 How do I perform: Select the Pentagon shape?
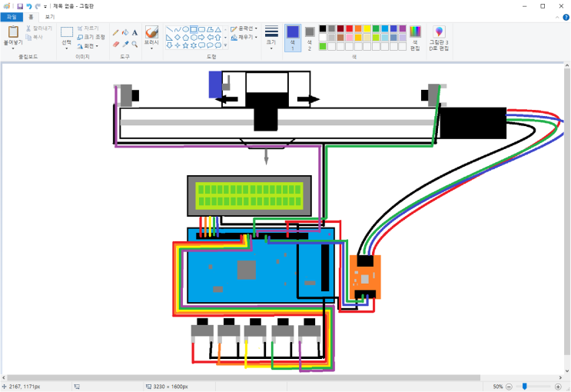pos(185,37)
